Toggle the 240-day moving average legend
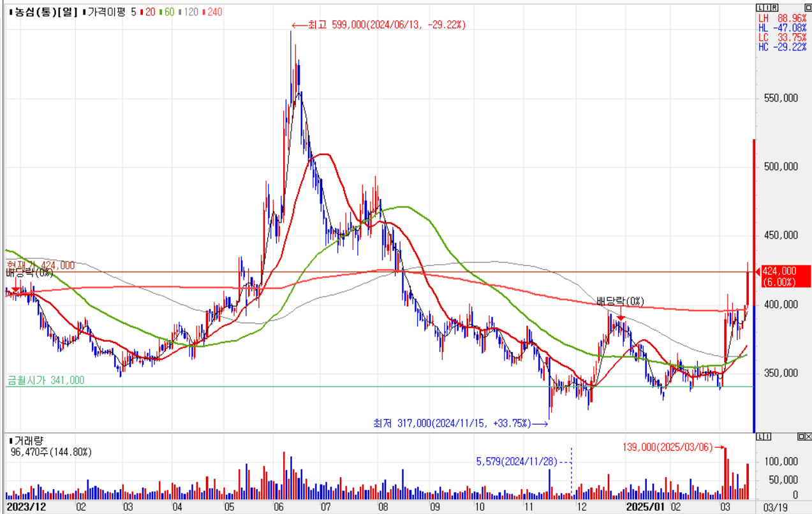 [212, 11]
